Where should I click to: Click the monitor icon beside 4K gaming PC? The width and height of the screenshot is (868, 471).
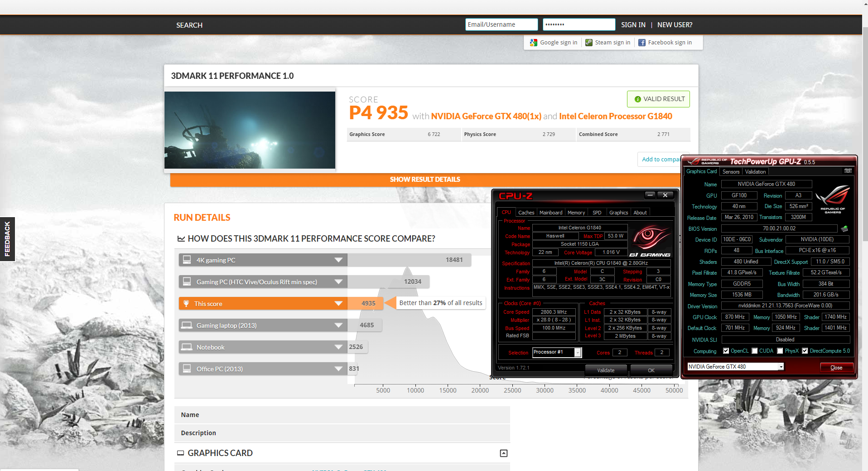tap(187, 260)
